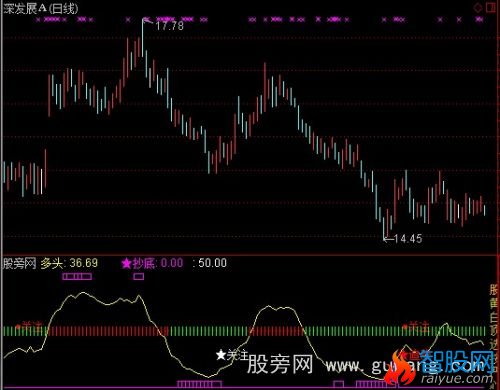Click the 多头: 36.69 indicator value
Viewport: 500px width, 390px height.
pyautogui.click(x=69, y=263)
